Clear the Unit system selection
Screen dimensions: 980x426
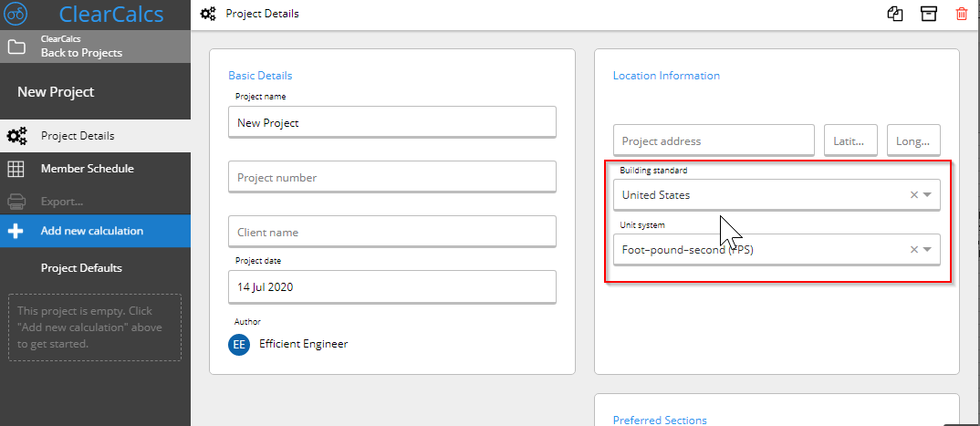pos(913,250)
